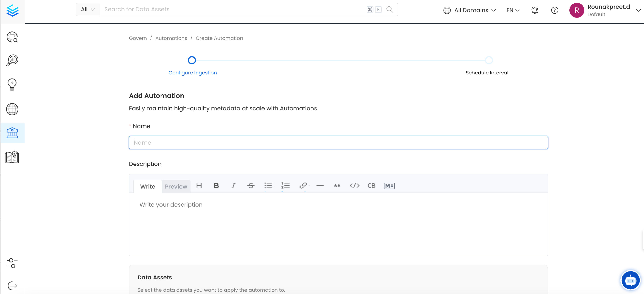Insert a bulleted list in the description
644x294 pixels.
click(x=268, y=186)
